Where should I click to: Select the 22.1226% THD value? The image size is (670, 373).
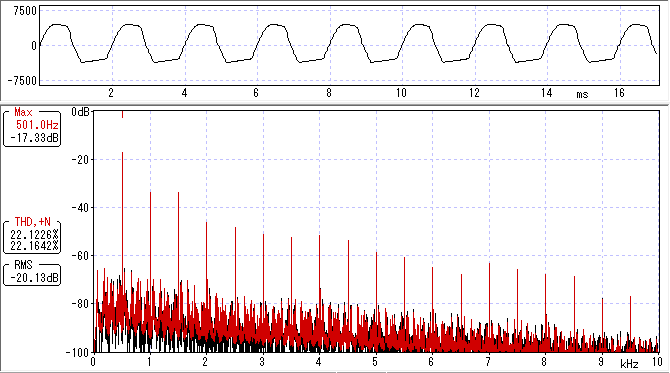point(35,234)
